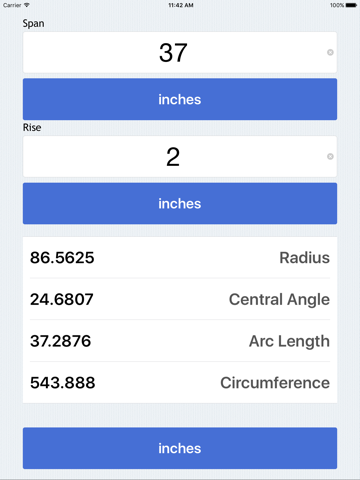360x480 pixels.
Task: Tap the Rise label
Action: [32, 127]
